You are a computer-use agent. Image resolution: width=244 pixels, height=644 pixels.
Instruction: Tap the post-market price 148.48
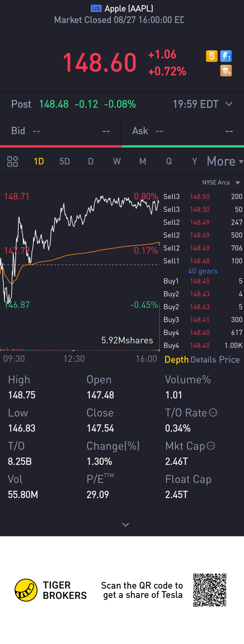tap(54, 104)
